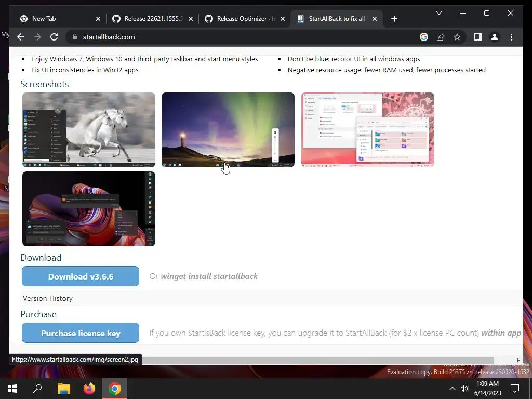Click the Download v3.6.6 button
This screenshot has width=532, height=399.
click(81, 276)
